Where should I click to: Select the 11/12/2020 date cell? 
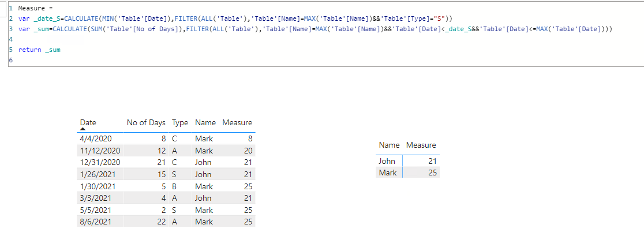[100, 151]
